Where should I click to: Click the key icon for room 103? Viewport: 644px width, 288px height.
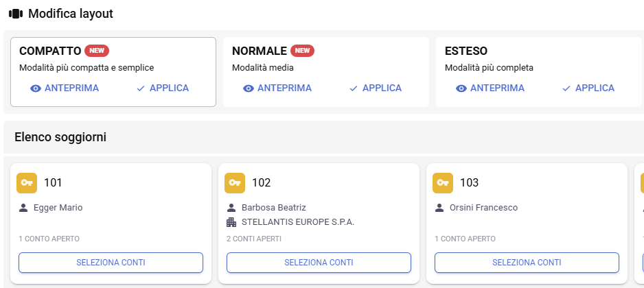444,182
